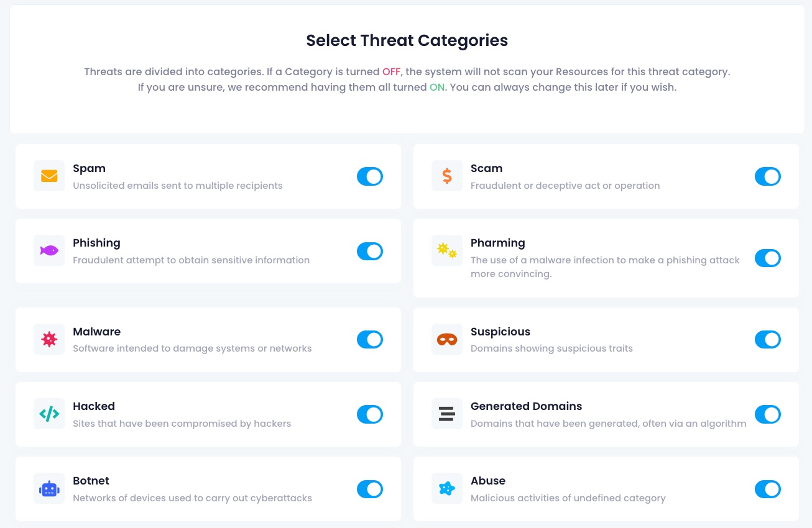Click the Malware virus icon

[x=49, y=340]
